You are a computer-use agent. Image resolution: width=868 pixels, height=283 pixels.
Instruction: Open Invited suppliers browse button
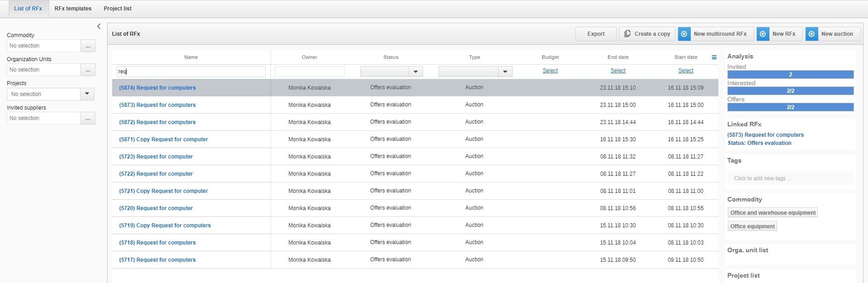(88, 118)
